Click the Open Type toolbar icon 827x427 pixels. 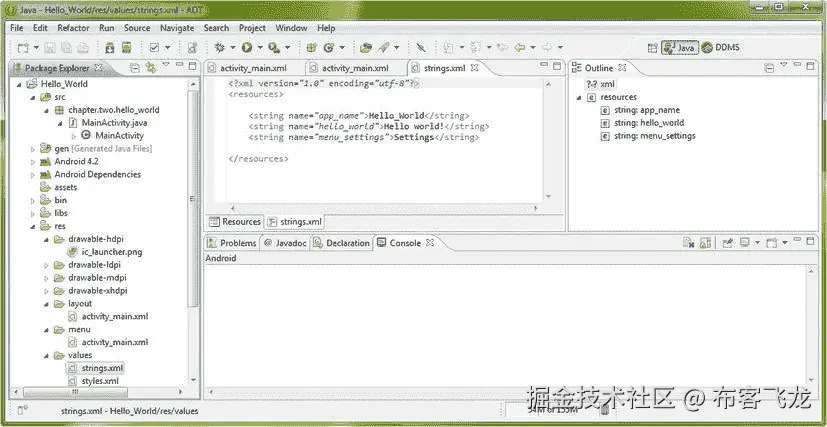tap(366, 48)
